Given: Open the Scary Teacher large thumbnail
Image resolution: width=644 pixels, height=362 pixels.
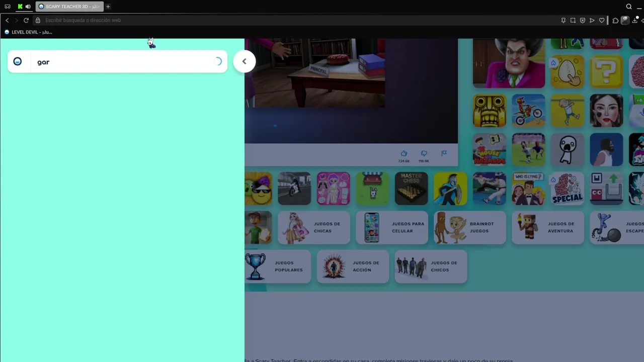Looking at the screenshot, I should coord(509,63).
